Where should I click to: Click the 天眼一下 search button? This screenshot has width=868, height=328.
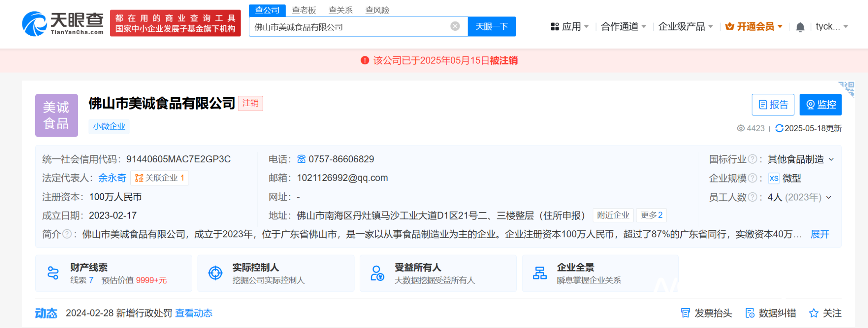(491, 27)
